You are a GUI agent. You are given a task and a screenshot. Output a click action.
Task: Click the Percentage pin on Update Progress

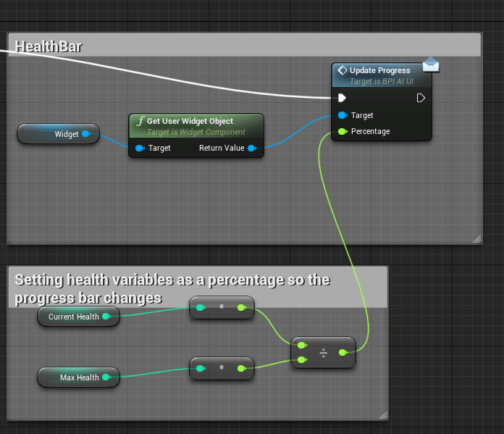click(x=342, y=131)
